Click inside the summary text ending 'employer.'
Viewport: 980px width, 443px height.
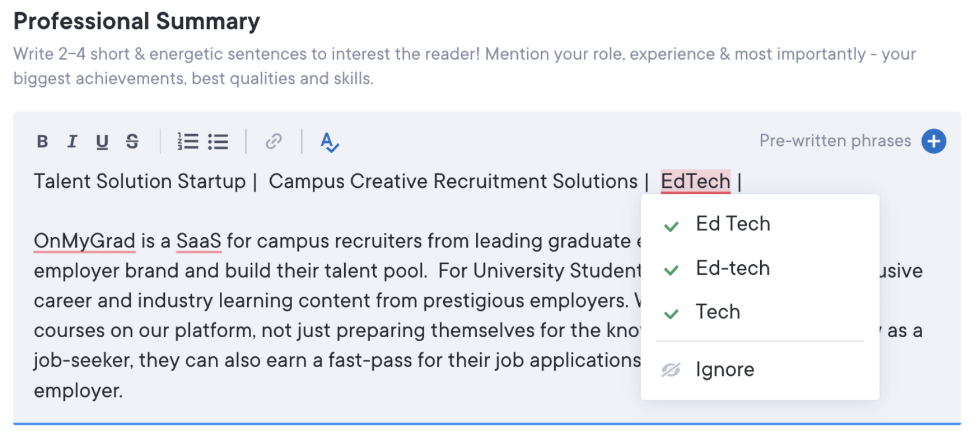click(x=78, y=391)
